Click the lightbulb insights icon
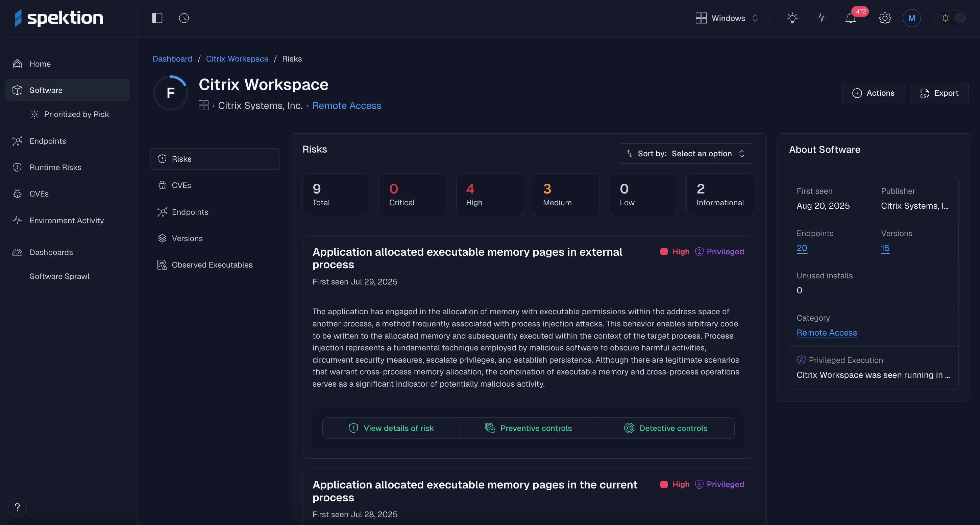Screen dimensions: 980x525 coord(792,18)
